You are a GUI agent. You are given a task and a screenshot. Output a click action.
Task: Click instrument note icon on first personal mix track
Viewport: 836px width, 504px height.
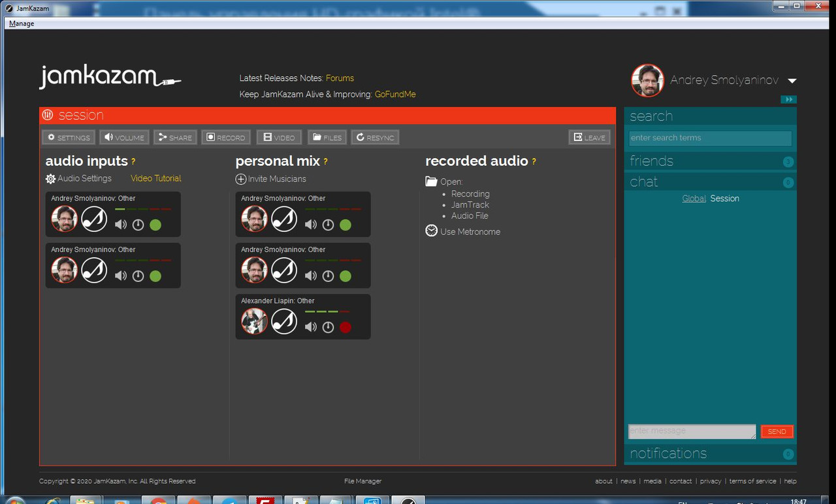point(284,219)
